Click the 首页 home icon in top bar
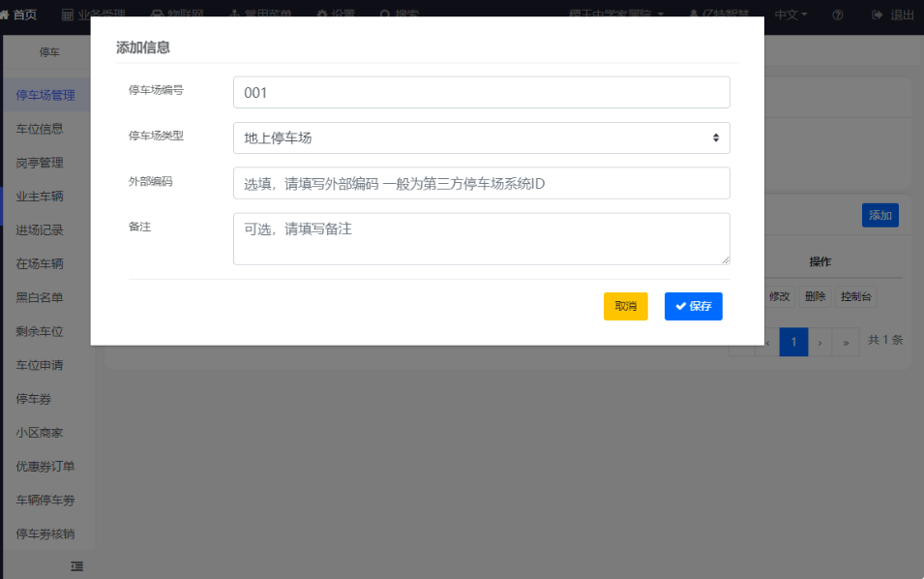 click(4, 15)
